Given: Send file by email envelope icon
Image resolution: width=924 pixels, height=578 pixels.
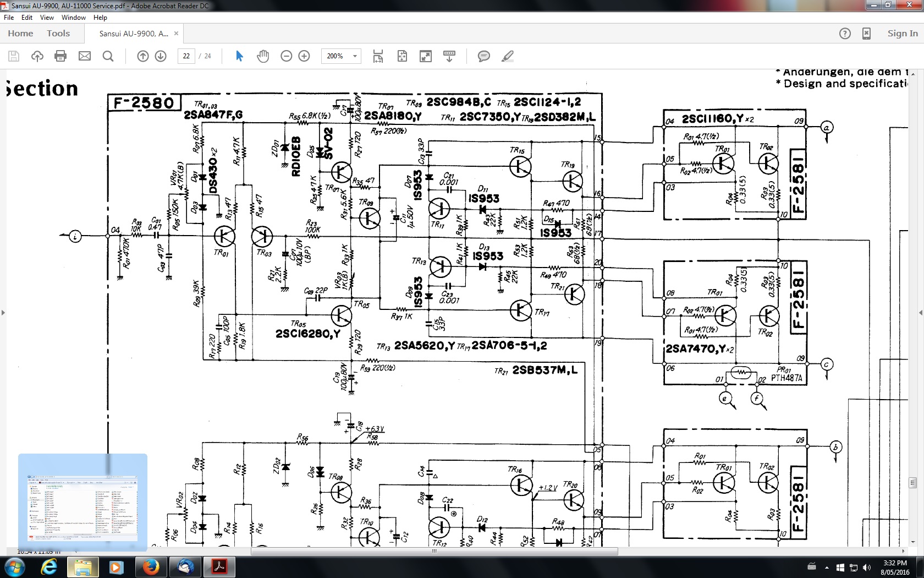Looking at the screenshot, I should [85, 56].
